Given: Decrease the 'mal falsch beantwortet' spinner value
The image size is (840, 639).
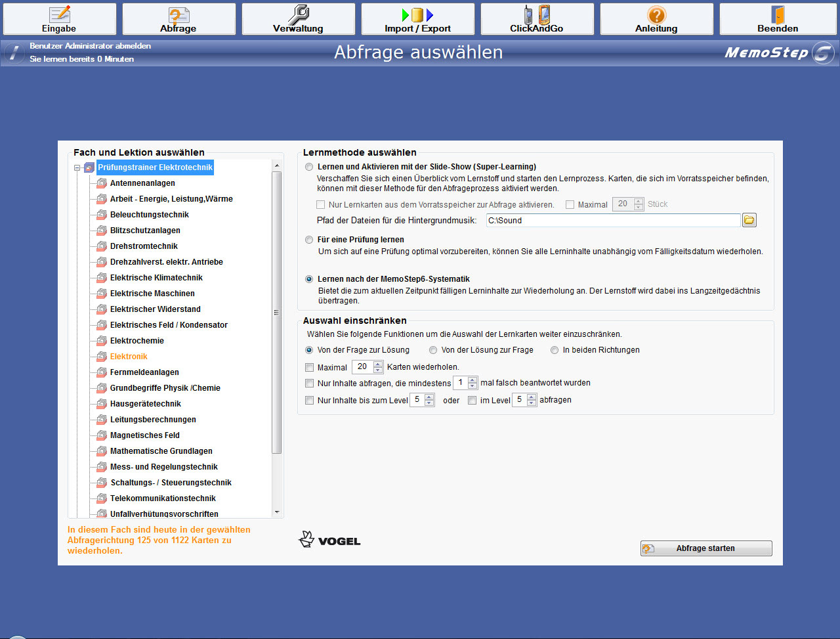Looking at the screenshot, I should [x=472, y=386].
